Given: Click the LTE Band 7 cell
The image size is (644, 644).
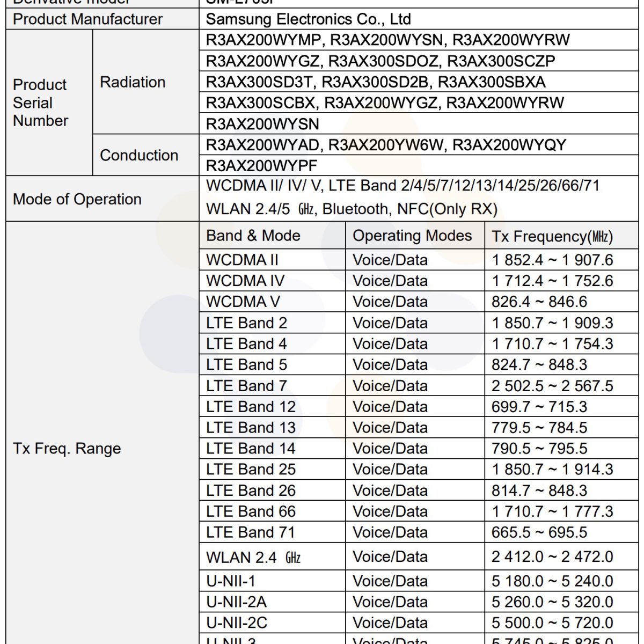Looking at the screenshot, I should pos(246,386).
